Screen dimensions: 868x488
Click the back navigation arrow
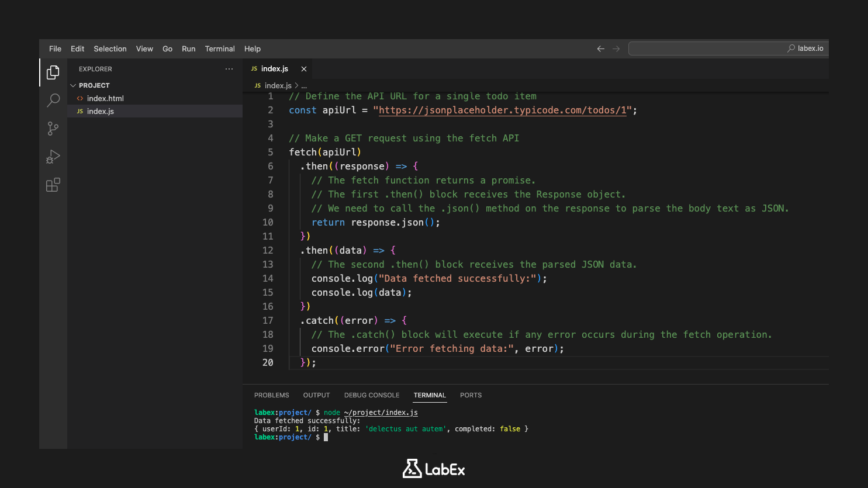click(x=600, y=49)
